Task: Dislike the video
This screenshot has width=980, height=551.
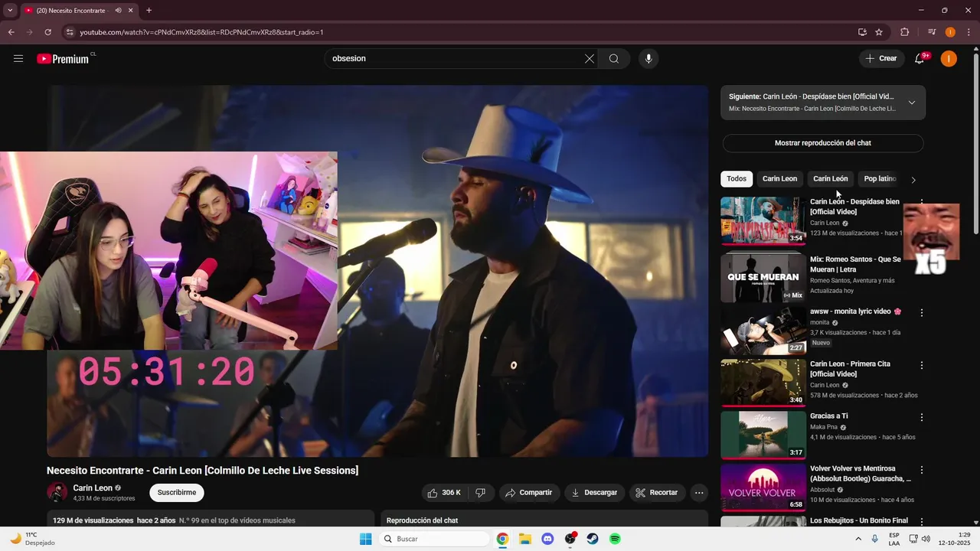Action: coord(481,493)
